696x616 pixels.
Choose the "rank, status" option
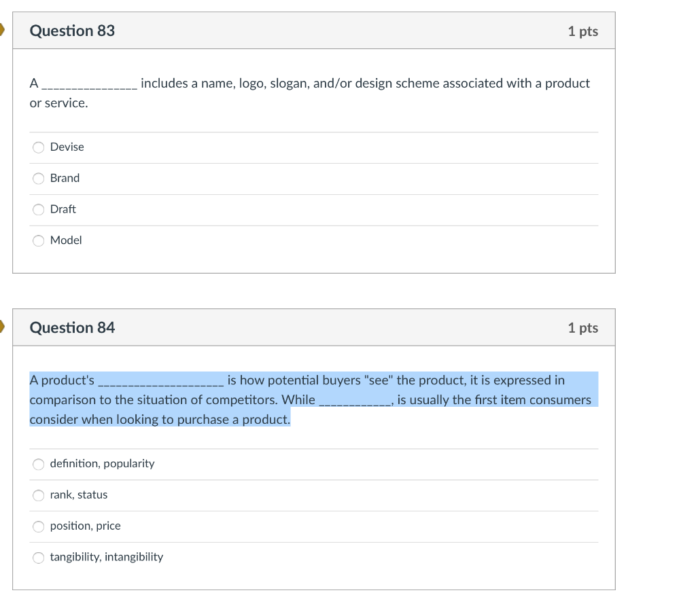(39, 495)
